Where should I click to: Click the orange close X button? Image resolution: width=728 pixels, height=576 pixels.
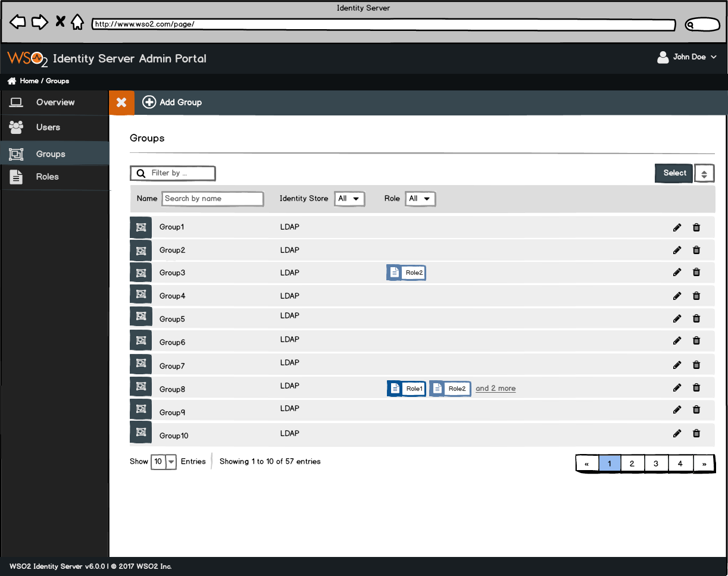[x=121, y=102]
